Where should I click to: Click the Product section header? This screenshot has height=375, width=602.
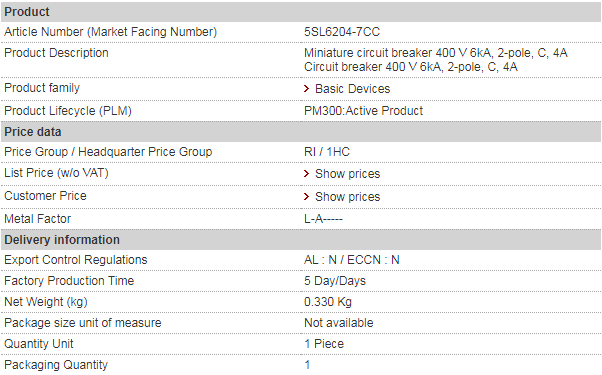301,12
